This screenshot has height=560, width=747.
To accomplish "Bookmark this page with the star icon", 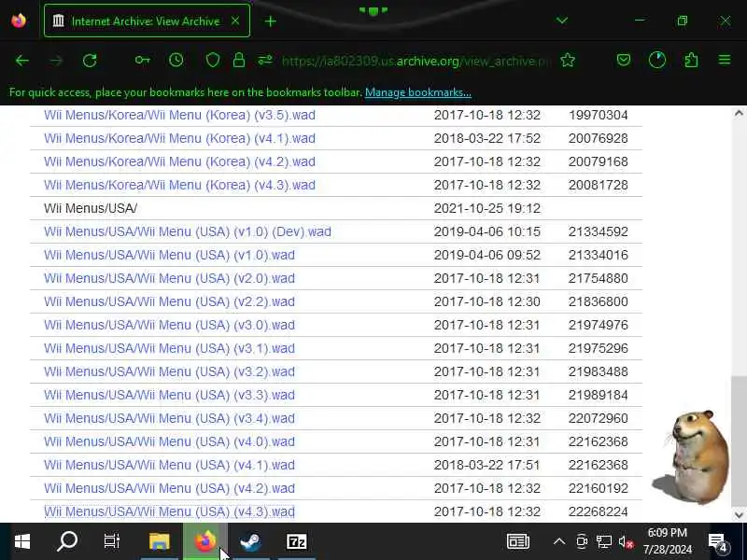I will (568, 60).
